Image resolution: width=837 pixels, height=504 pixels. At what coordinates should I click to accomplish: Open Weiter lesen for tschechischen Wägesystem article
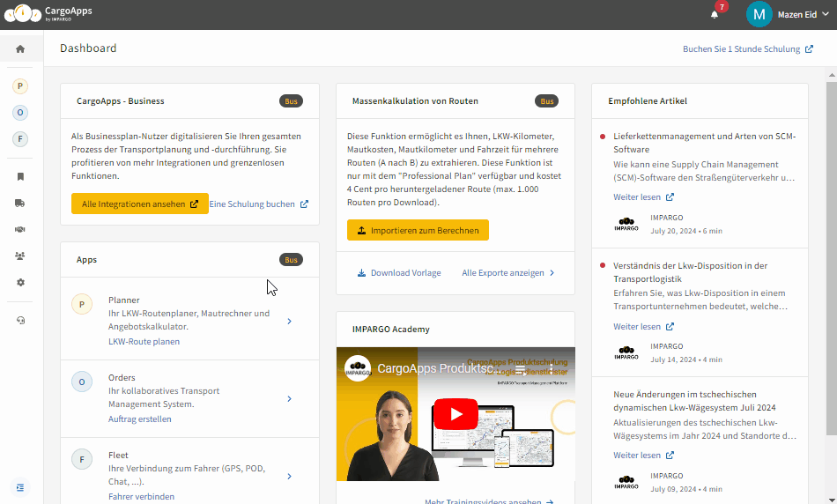pos(643,455)
